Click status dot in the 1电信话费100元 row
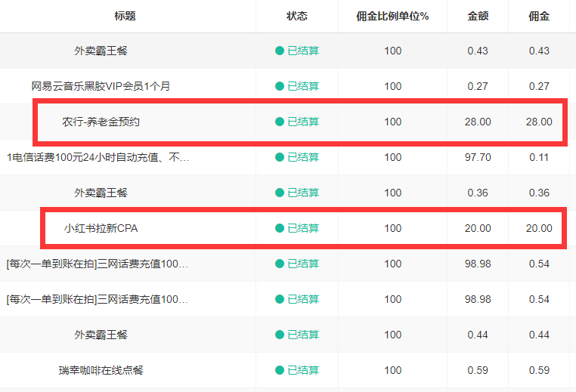The image size is (576, 392). (x=280, y=157)
